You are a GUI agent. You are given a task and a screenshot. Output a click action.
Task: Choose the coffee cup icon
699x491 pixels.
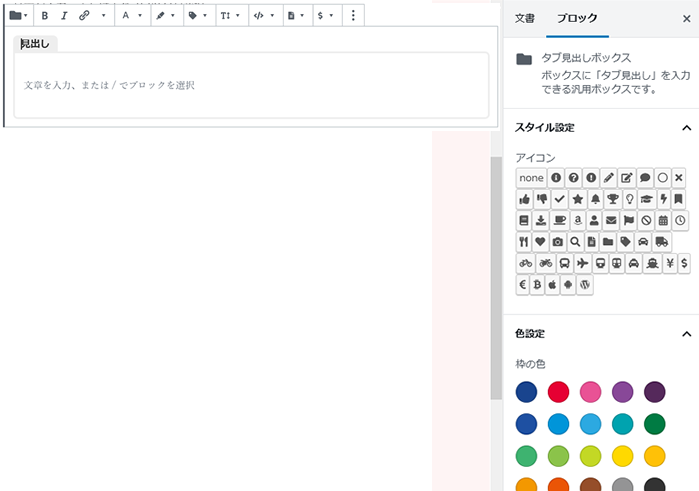(x=559, y=220)
